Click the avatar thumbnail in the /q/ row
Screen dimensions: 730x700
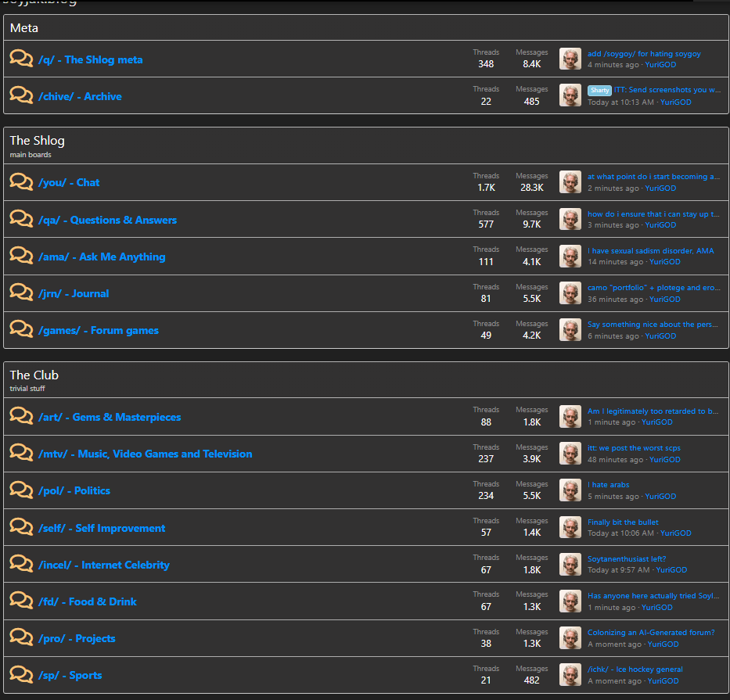(570, 59)
